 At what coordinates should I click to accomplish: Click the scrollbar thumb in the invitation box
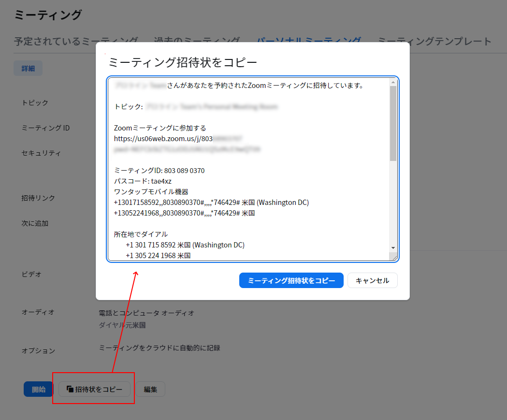(393, 123)
